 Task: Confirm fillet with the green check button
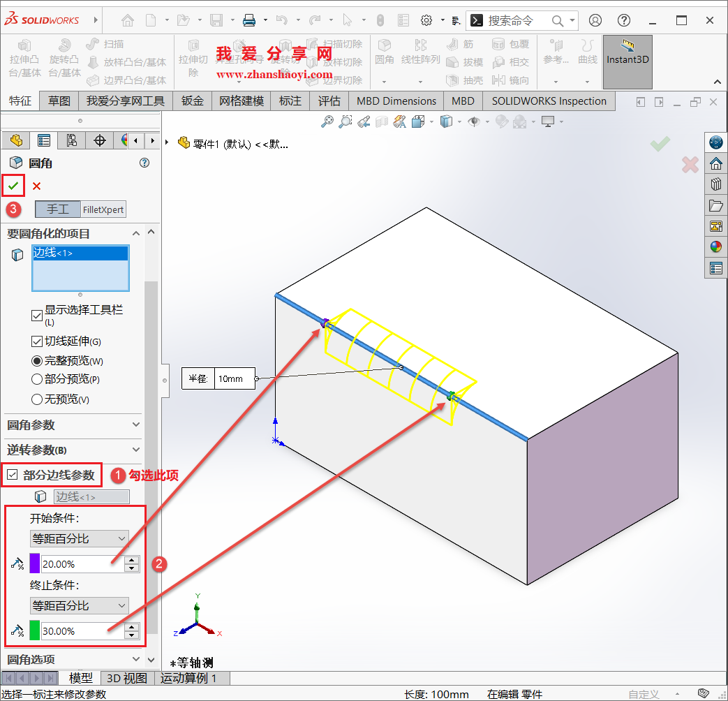tap(13, 186)
